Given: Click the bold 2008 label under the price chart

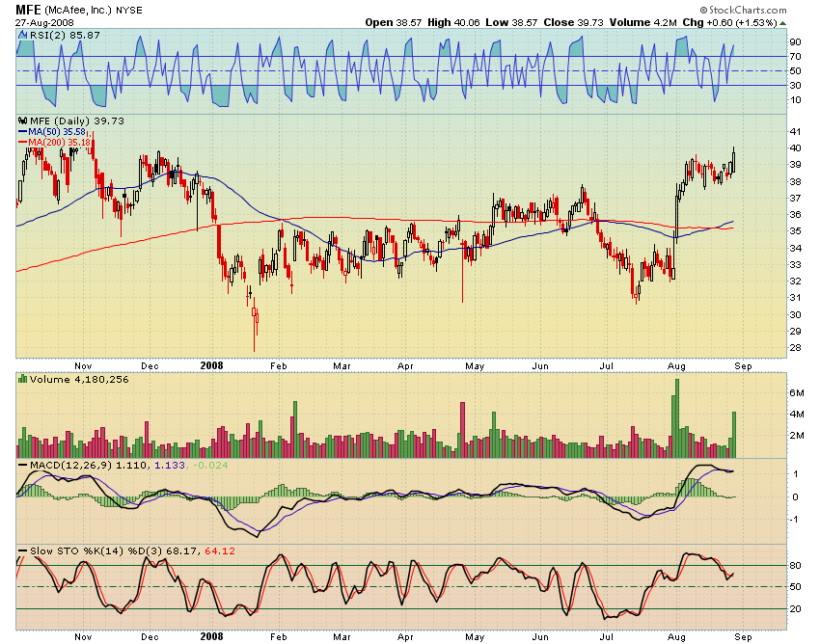Looking at the screenshot, I should [x=212, y=365].
